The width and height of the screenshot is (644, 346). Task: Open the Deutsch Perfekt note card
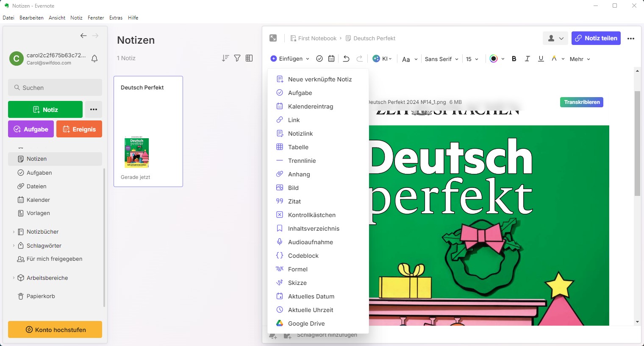point(148,131)
